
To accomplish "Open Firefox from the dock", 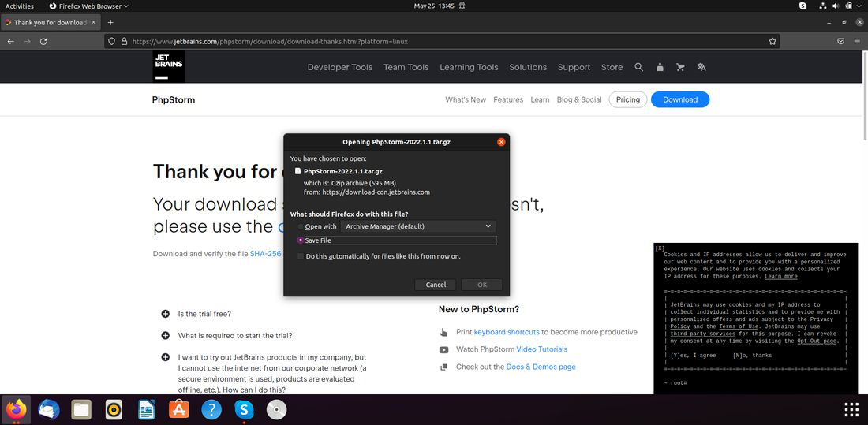I will point(16,410).
